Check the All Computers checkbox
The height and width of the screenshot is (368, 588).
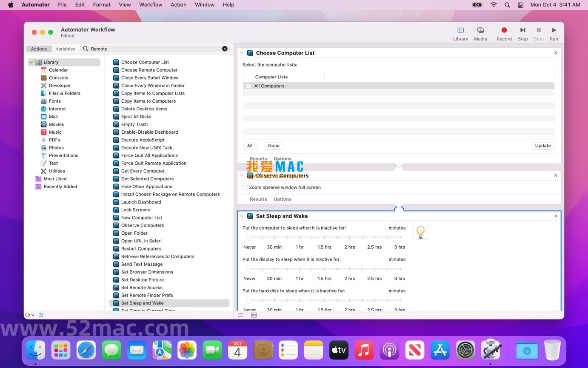(x=248, y=86)
